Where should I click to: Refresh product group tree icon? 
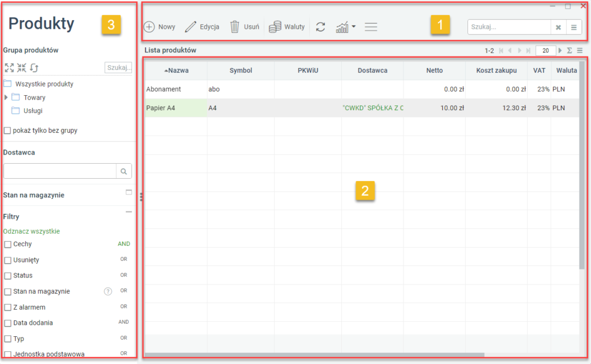[34, 68]
